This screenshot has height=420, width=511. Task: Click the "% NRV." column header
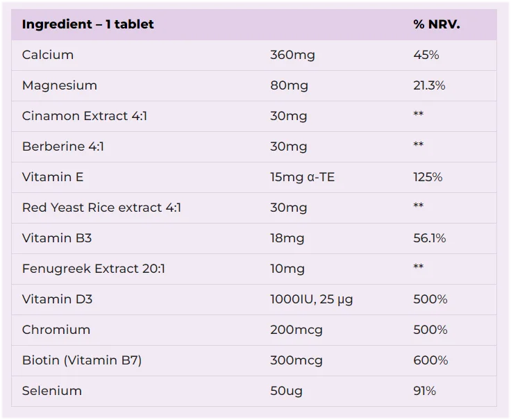[437, 24]
